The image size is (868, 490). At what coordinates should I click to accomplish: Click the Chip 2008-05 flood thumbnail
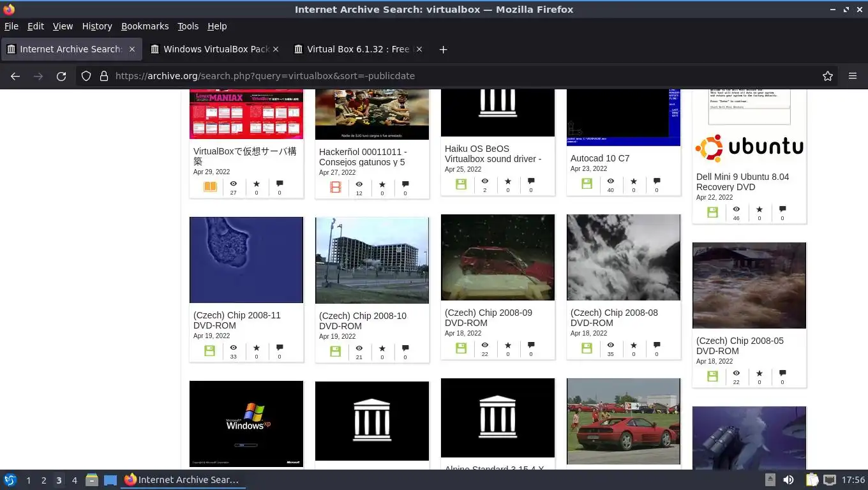(x=749, y=285)
